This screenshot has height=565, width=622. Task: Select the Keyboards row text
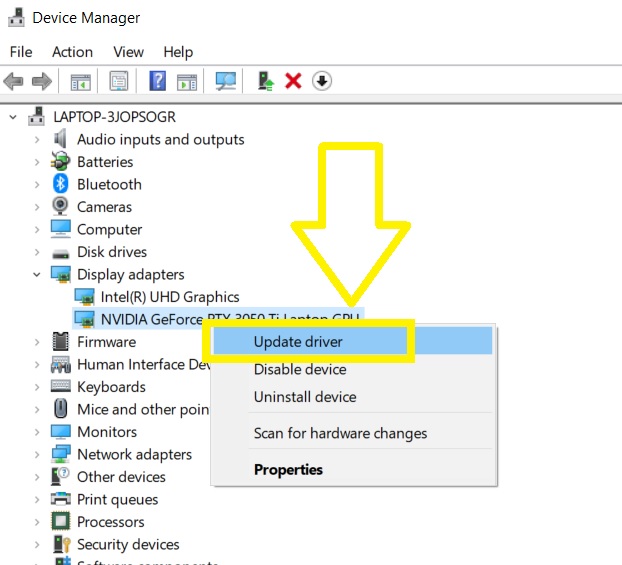111,387
